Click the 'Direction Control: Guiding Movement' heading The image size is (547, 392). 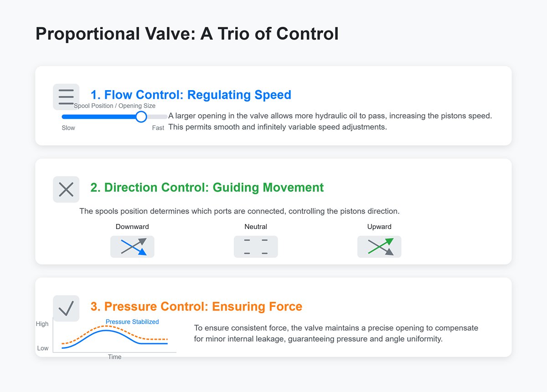[x=207, y=188]
